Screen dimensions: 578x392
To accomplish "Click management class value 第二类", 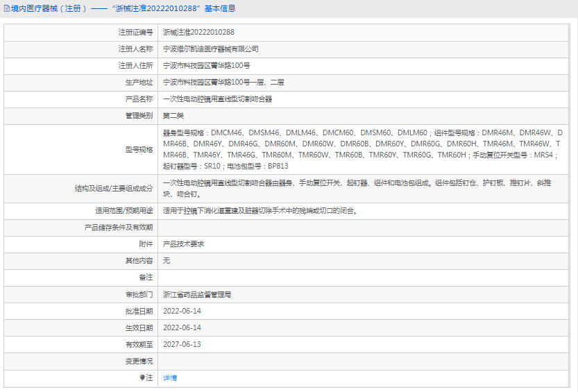I will pos(173,116).
